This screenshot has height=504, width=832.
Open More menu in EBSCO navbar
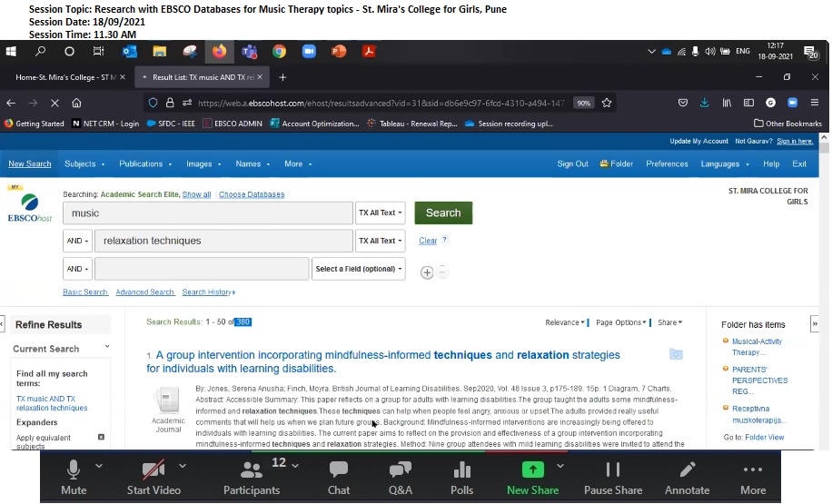(298, 164)
